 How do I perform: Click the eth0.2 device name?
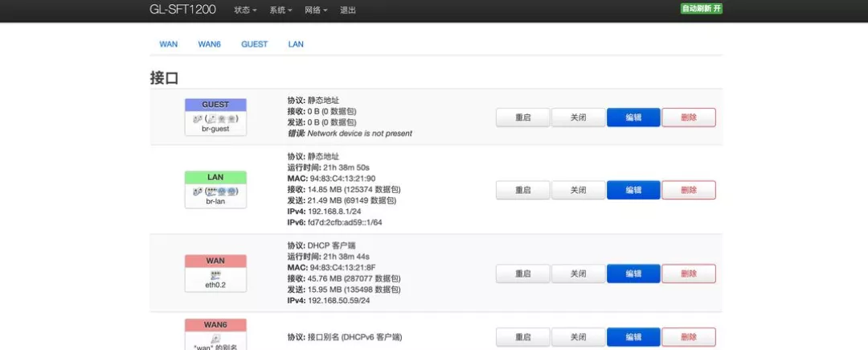tap(215, 285)
